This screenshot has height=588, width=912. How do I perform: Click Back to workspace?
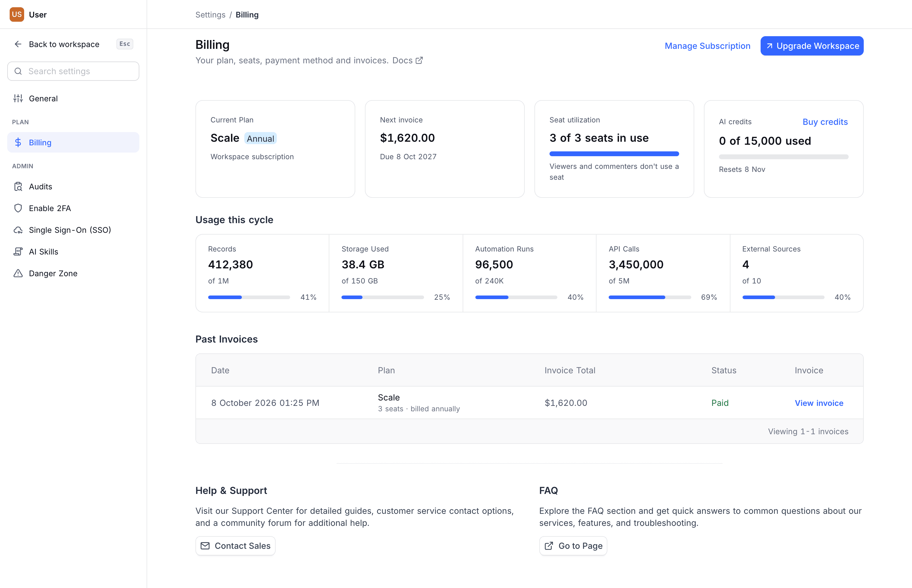pos(73,44)
